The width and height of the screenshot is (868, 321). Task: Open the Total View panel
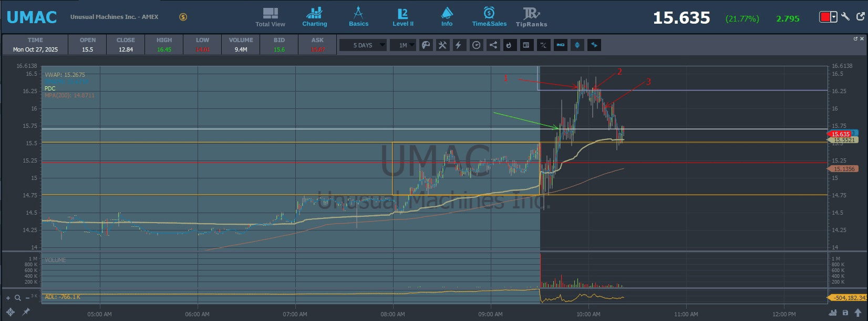click(x=270, y=17)
